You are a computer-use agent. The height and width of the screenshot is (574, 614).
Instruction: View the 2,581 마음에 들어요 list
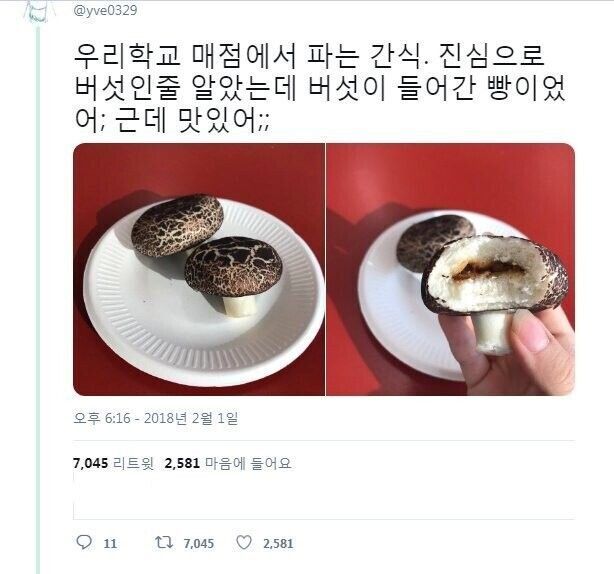[228, 463]
